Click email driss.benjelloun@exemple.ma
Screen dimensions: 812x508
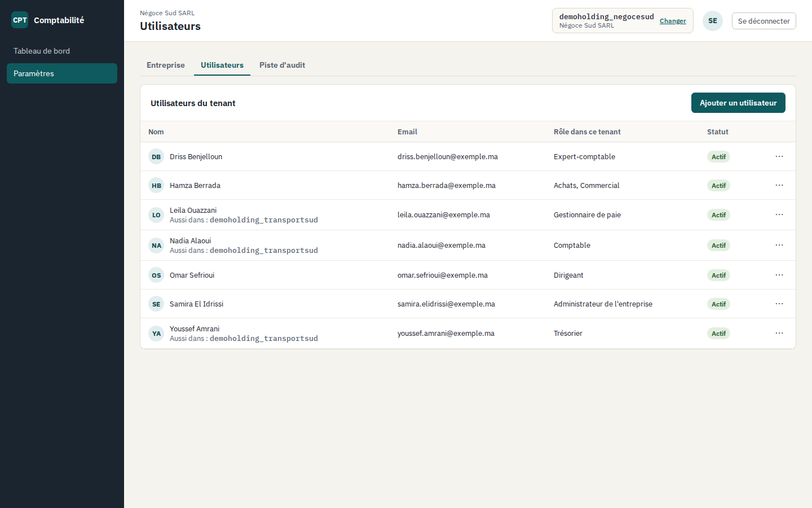[448, 157]
